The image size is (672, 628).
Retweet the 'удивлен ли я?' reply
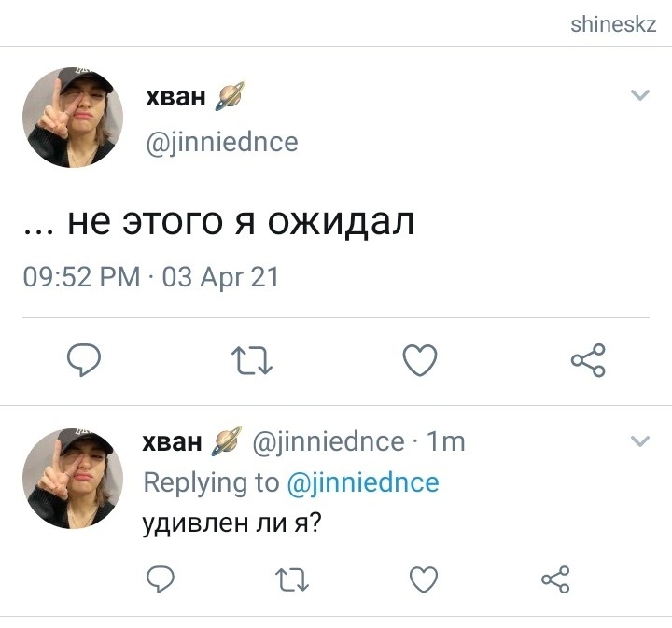click(x=292, y=579)
